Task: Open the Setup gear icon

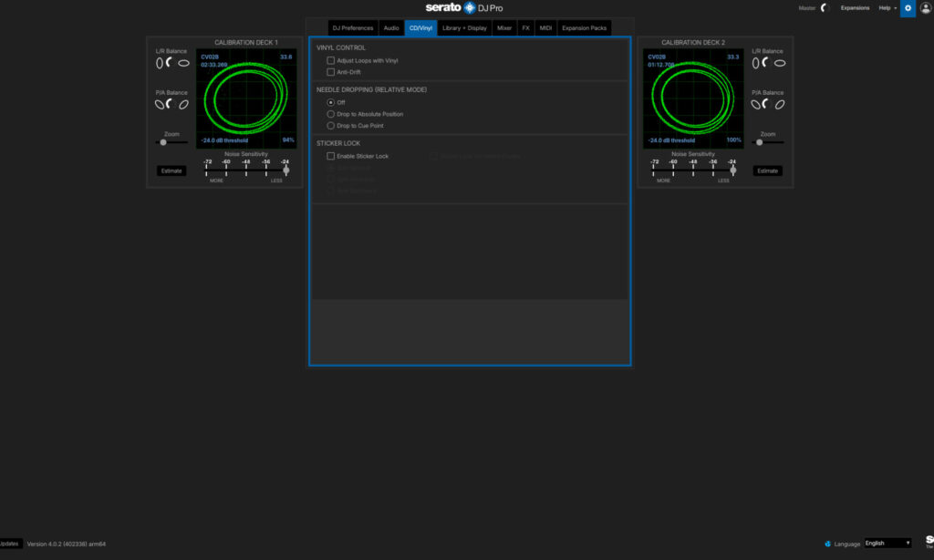Action: click(907, 7)
